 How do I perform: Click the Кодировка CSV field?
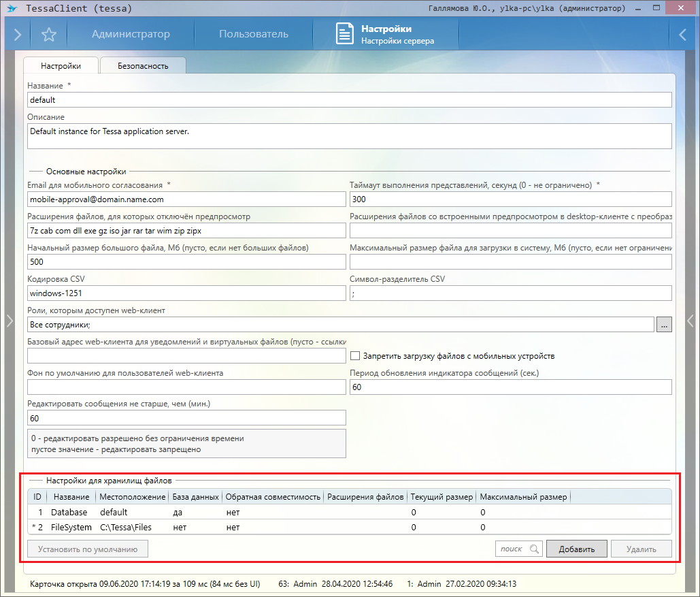coord(186,293)
